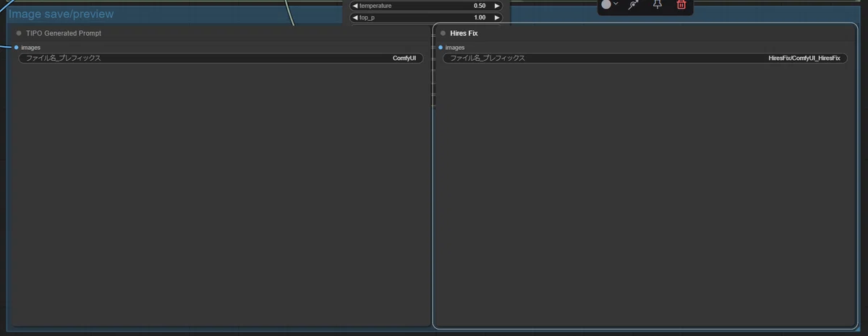Click the top_p value 1.00
Image resolution: width=868 pixels, height=336 pixels.
[x=480, y=17]
